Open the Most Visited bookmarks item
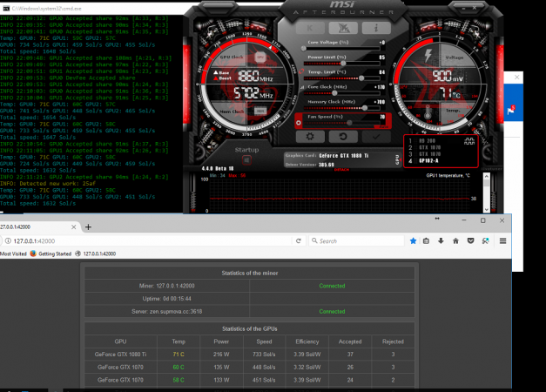The width and height of the screenshot is (546, 392). [13, 253]
